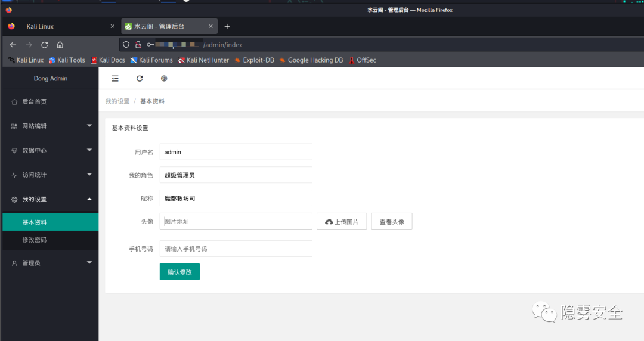Click the 查看头像 button
Image resolution: width=644 pixels, height=341 pixels.
[392, 221]
